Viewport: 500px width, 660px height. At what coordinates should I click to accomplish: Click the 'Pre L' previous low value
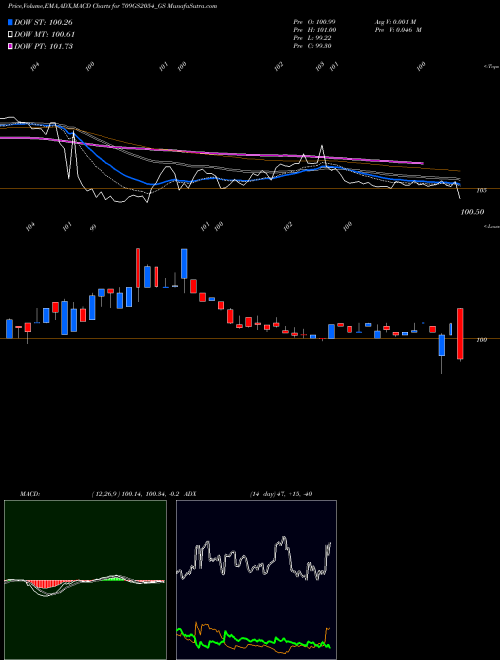312,38
